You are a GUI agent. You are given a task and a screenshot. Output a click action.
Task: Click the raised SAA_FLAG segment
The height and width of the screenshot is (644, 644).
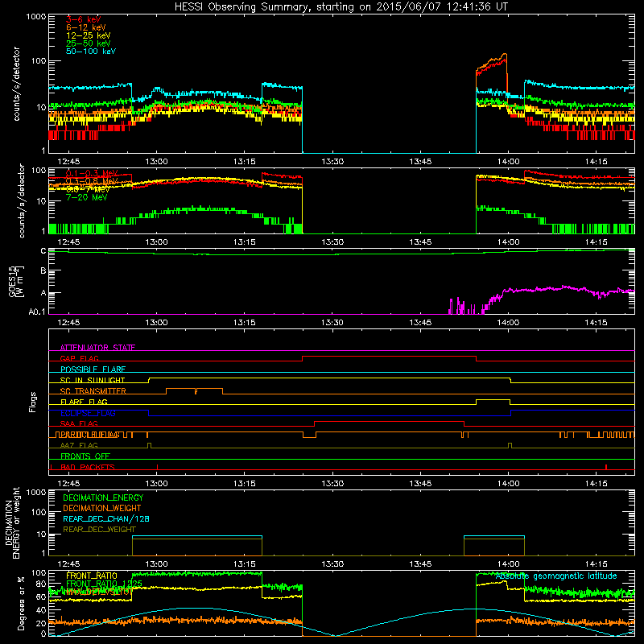(x=389, y=421)
